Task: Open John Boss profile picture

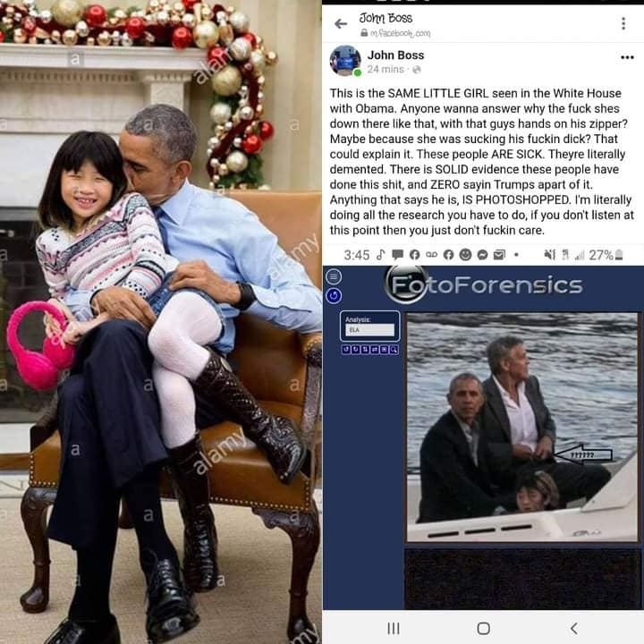Action: pos(345,61)
